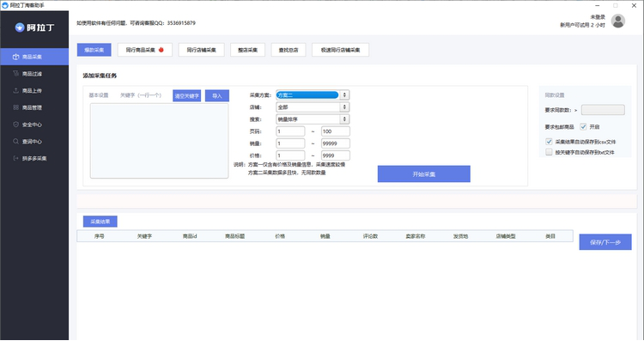
Task: Click the 导入 button
Action: (217, 95)
